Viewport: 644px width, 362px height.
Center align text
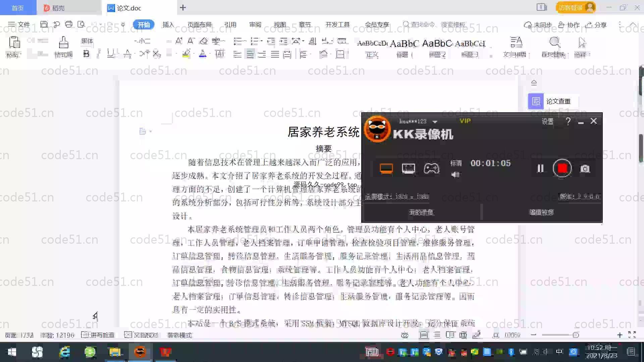point(250,54)
